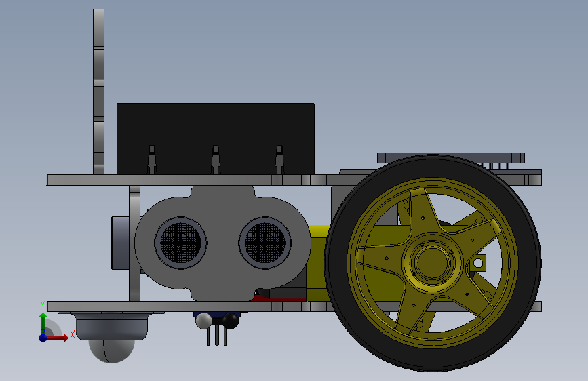
Task: Select the yellow wheel hub center
Action: (x=433, y=262)
